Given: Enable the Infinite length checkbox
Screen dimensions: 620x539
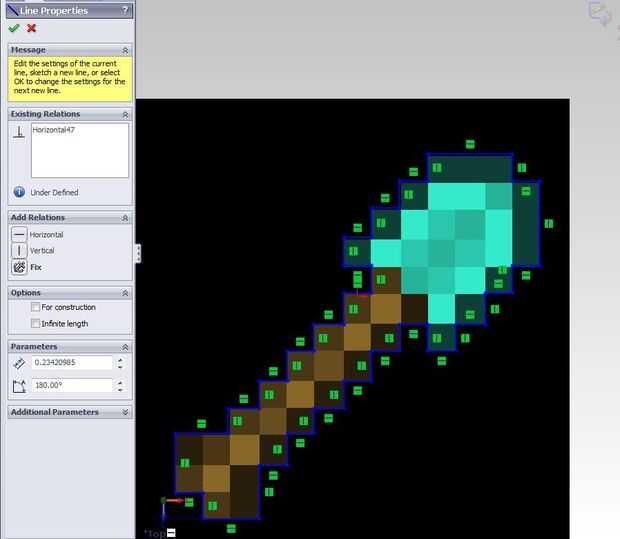Looking at the screenshot, I should pos(35,323).
